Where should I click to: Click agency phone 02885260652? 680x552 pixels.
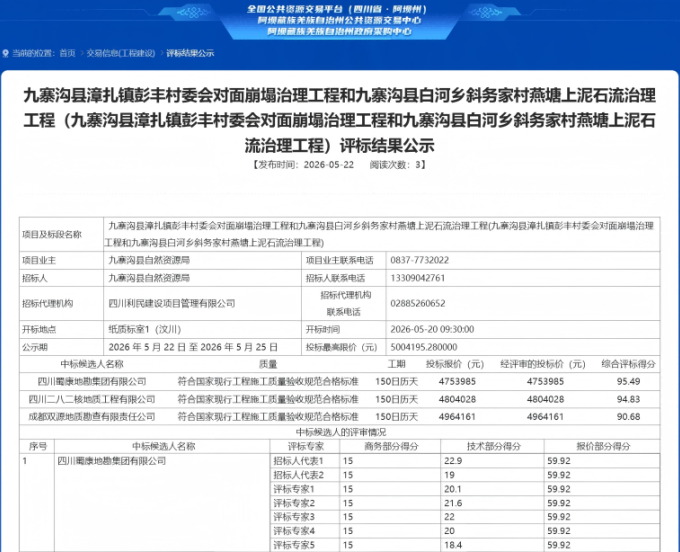click(x=418, y=304)
